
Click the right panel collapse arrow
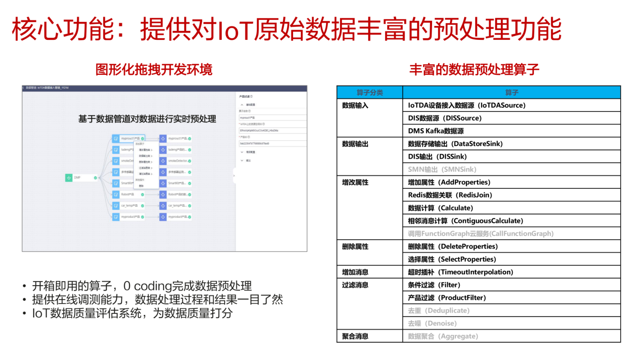click(x=234, y=175)
